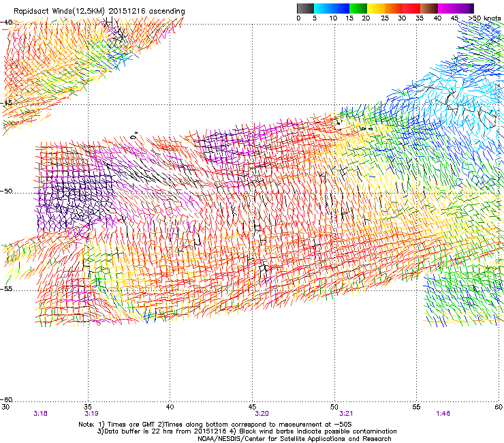Click the note line about 'Data buffer is 22 hrs'
This screenshot has width=504, height=443.
pos(247,431)
